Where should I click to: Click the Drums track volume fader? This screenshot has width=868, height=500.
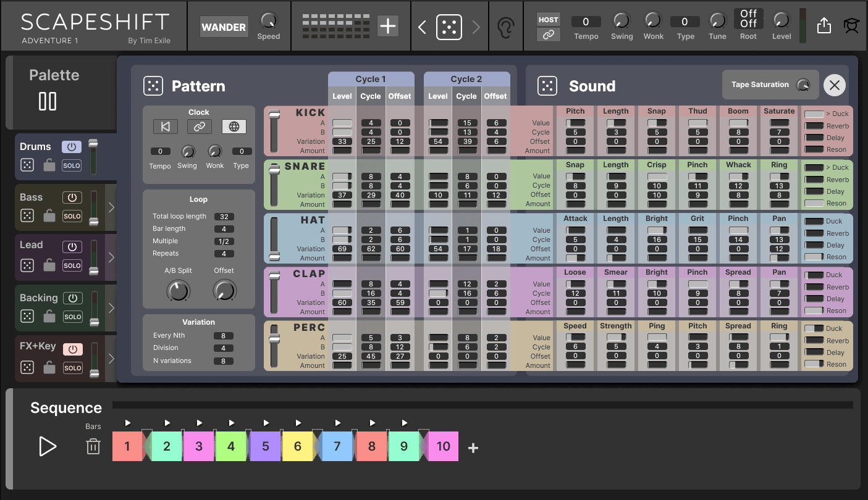[93, 157]
